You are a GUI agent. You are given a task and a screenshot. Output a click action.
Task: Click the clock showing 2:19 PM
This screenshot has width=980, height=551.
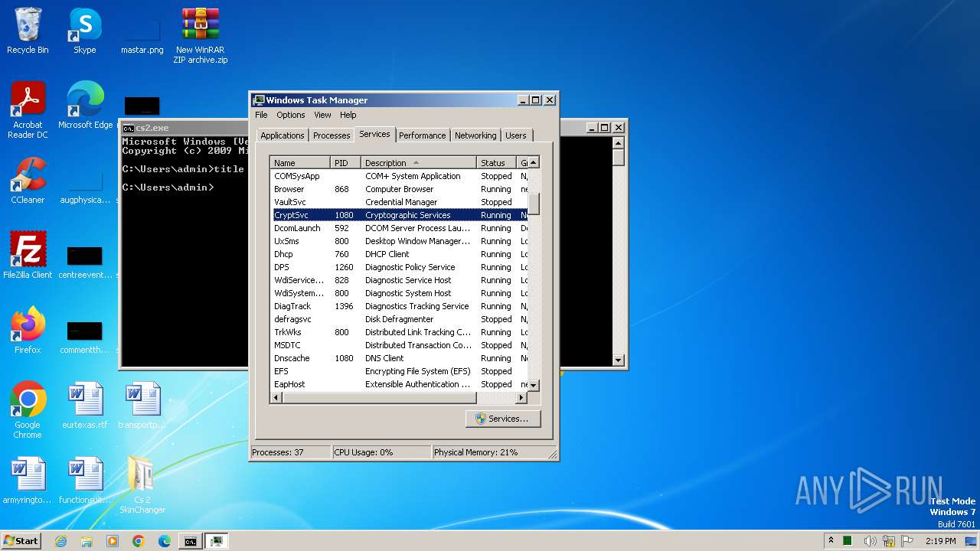tap(940, 541)
